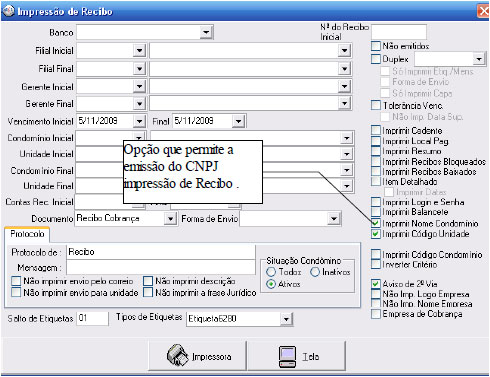Toggle Item Detalhado checkbox
The width and height of the screenshot is (490, 377).
(x=376, y=182)
